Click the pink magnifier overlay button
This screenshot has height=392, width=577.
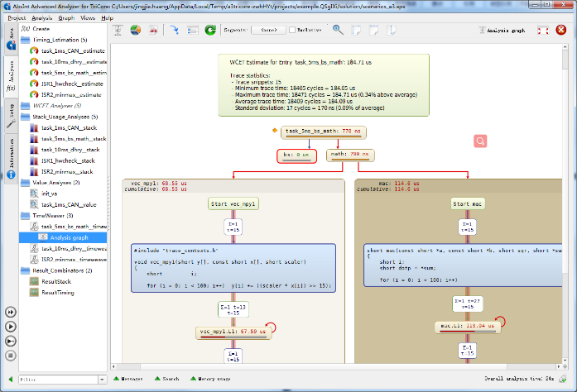(x=480, y=141)
